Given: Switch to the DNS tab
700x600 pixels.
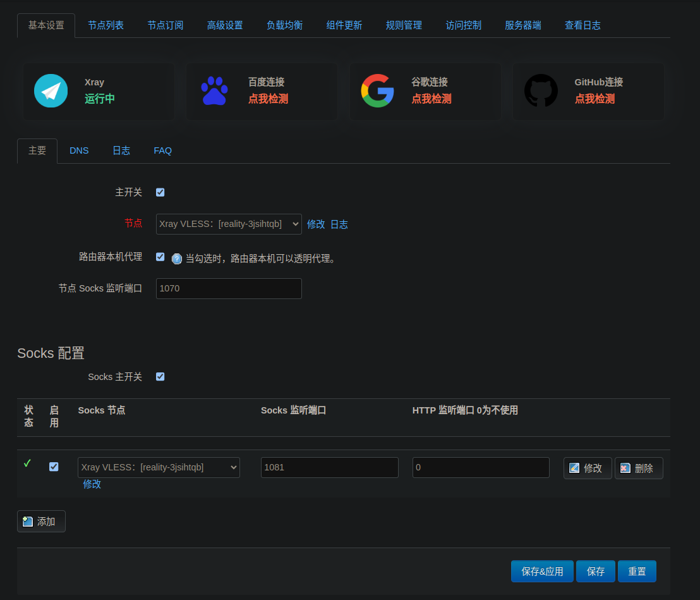Looking at the screenshot, I should 79,150.
